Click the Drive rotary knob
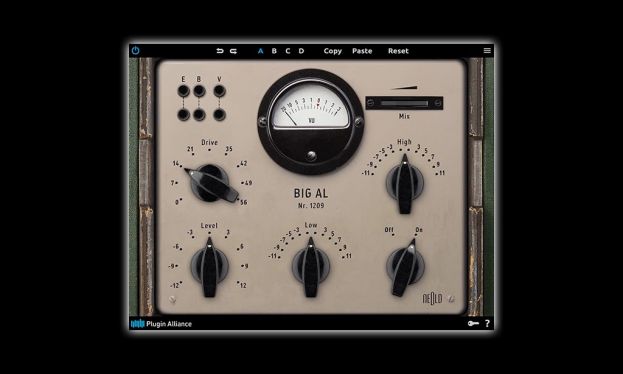This screenshot has width=623, height=374. coord(210,183)
